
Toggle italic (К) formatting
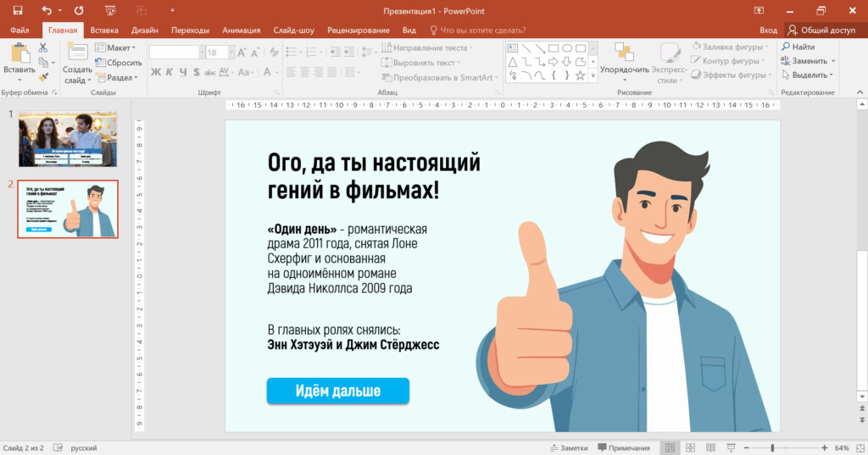click(170, 72)
